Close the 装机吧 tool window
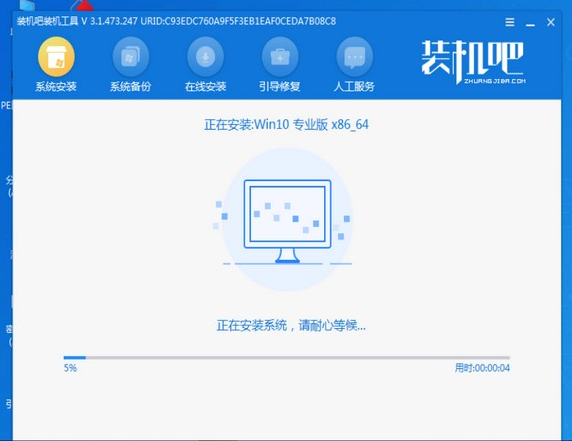This screenshot has width=572, height=441. tap(551, 22)
